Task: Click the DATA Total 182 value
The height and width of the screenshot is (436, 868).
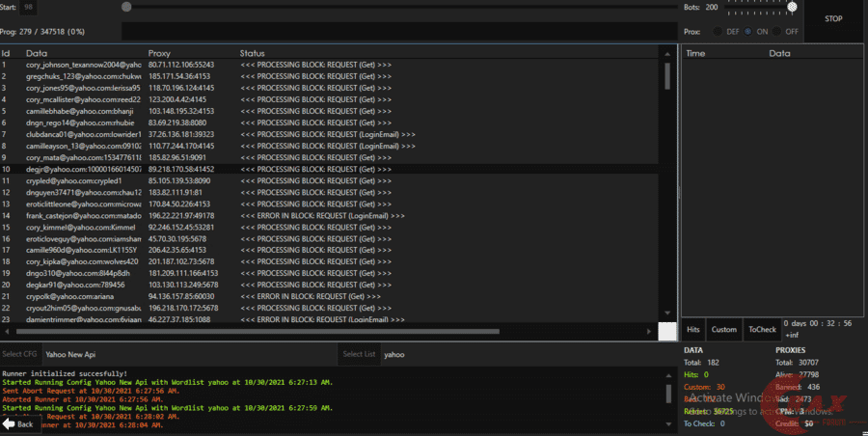Action: (714, 363)
